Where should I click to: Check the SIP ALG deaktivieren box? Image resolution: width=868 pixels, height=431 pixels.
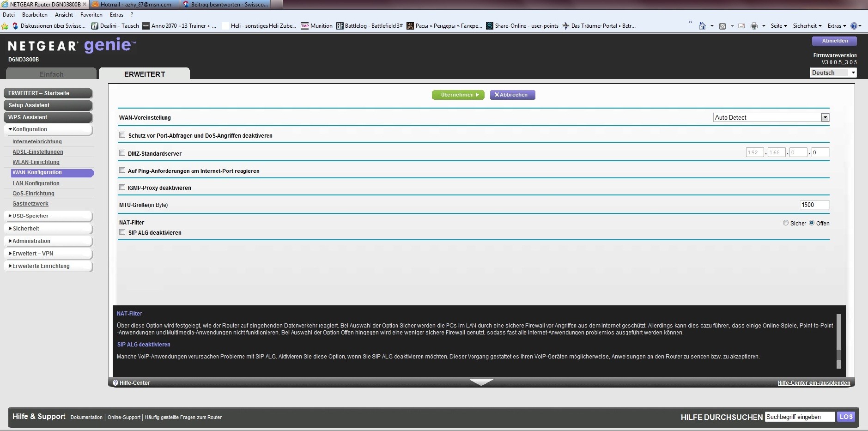tap(122, 232)
